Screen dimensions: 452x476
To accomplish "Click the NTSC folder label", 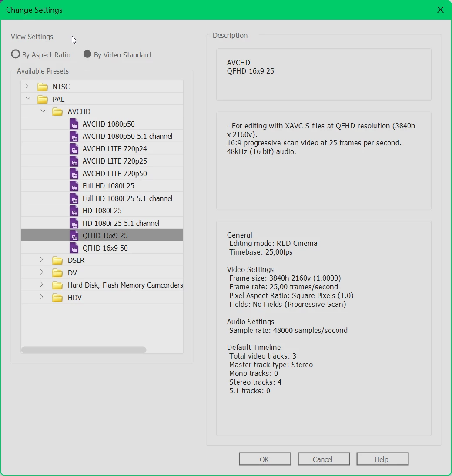I will 61,87.
